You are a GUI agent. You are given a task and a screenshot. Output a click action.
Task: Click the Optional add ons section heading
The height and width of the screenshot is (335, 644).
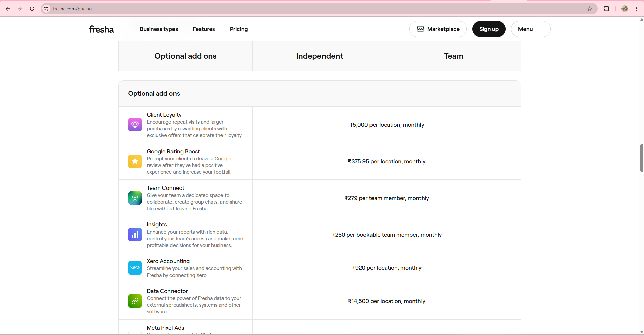coord(154,93)
